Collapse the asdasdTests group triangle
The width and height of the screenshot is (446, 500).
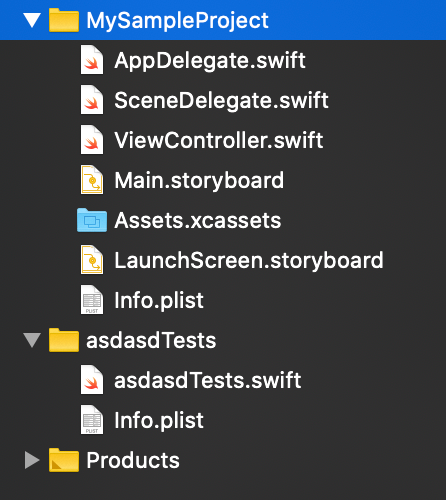coord(33,340)
